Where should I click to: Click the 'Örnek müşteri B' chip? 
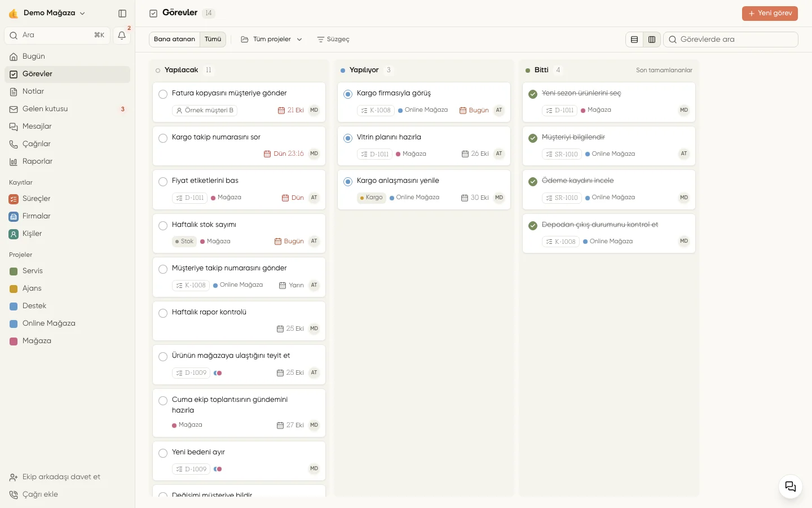point(205,111)
